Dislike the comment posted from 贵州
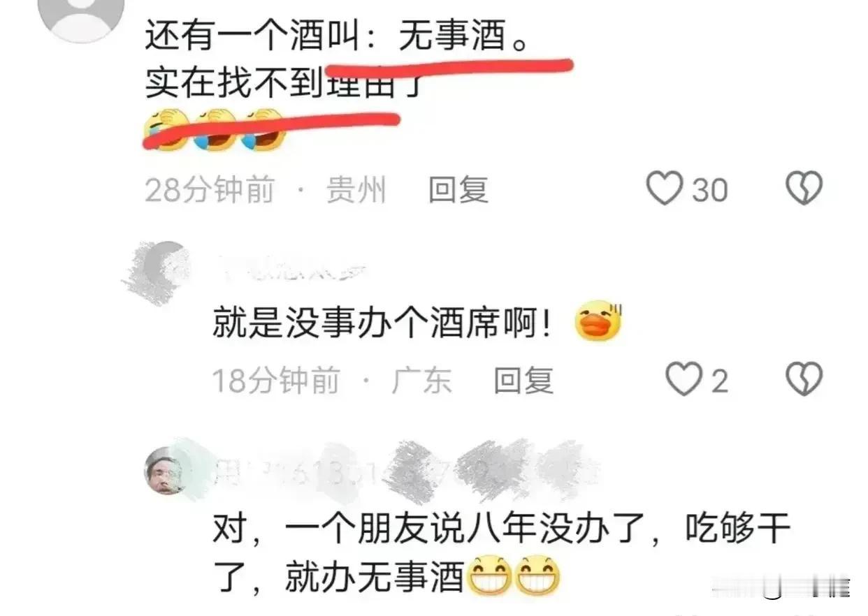868x616 pixels. (x=804, y=189)
